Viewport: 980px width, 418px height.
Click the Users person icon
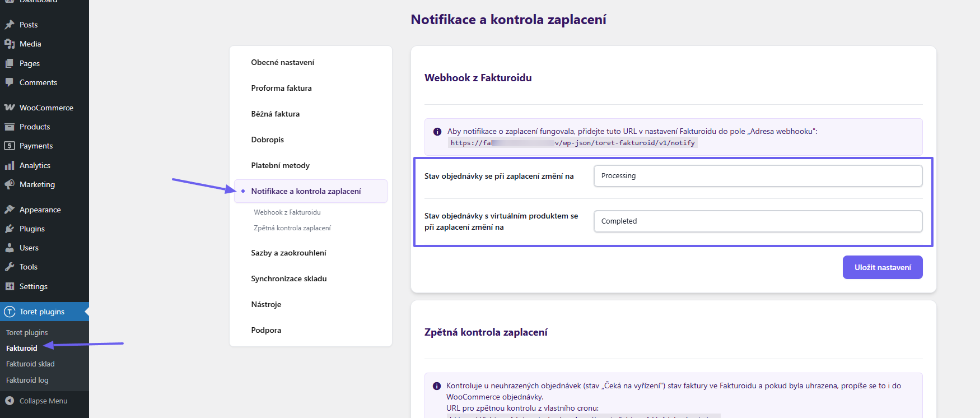10,248
